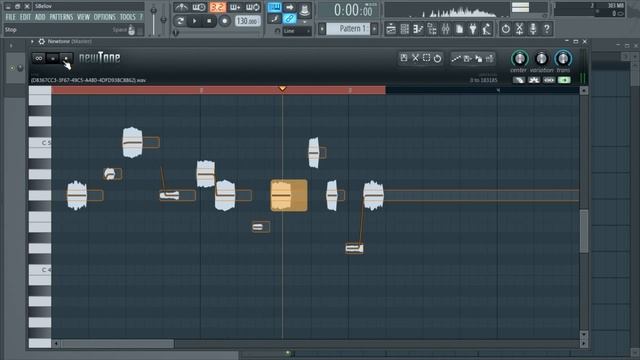Click the undo history icon
Image resolution: width=640 pixels, height=360 pixels.
506,29
